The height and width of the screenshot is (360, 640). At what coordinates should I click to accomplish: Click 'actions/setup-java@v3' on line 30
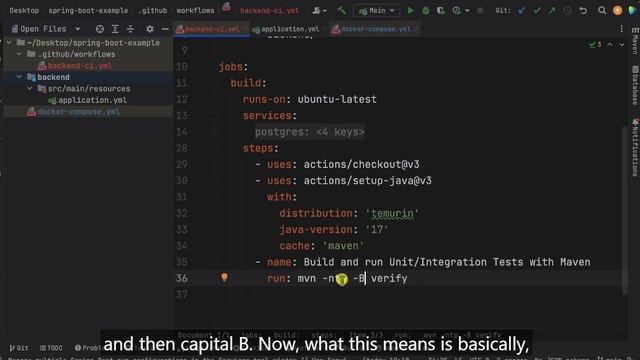(367, 181)
